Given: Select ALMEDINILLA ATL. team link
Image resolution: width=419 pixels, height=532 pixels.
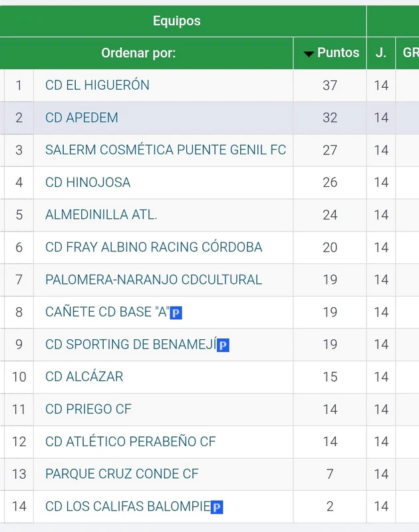Looking at the screenshot, I should (x=101, y=215).
